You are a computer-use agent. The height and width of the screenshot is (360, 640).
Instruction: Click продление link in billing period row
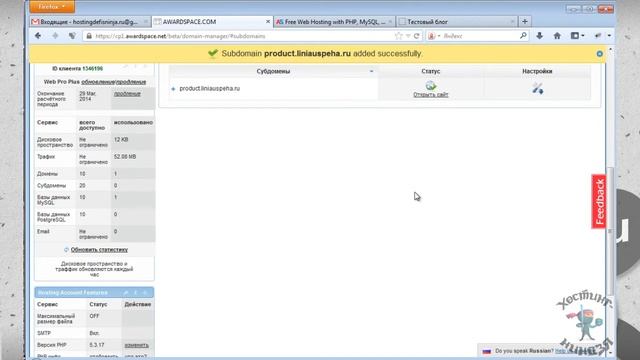pyautogui.click(x=127, y=94)
